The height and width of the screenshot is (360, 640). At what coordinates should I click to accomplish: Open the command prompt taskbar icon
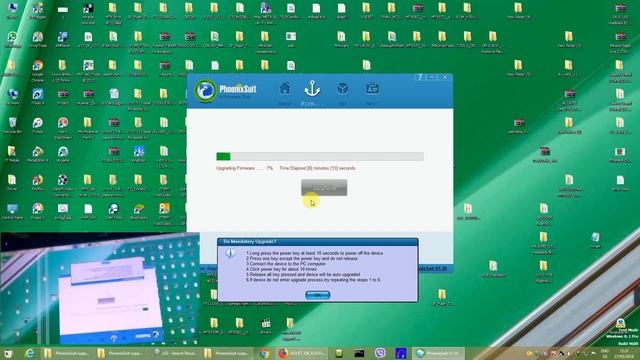point(359,353)
